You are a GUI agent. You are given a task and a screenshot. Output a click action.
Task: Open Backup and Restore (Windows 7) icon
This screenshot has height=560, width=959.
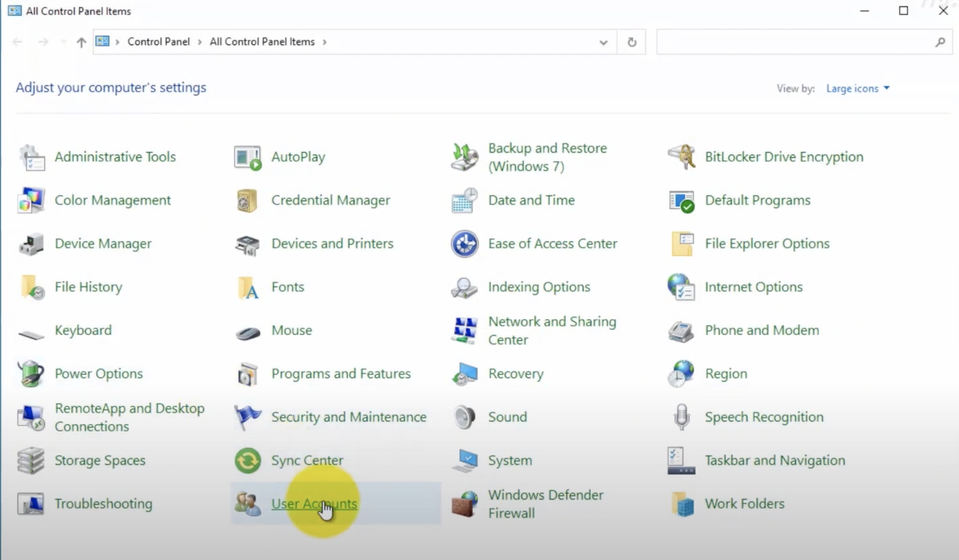[x=464, y=157]
